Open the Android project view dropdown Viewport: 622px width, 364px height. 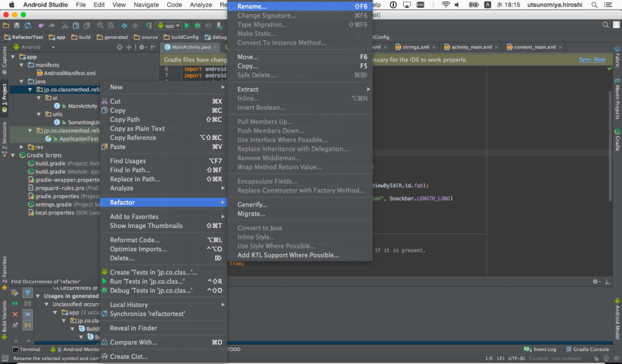tap(34, 47)
